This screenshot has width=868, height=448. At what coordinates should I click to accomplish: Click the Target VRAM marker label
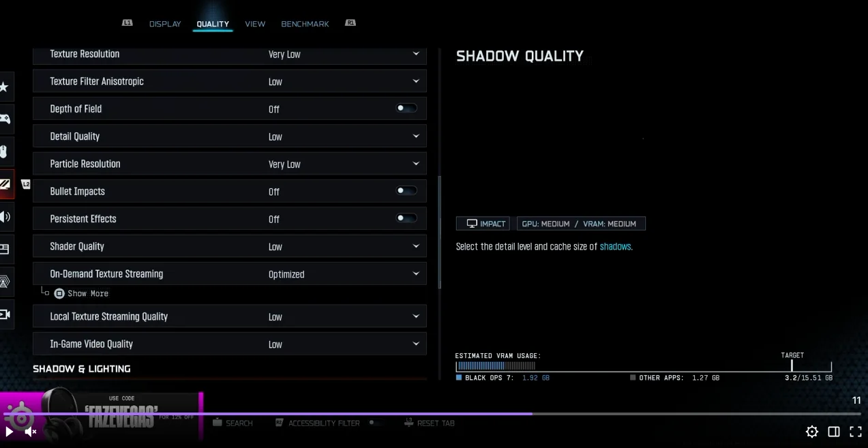pos(792,355)
